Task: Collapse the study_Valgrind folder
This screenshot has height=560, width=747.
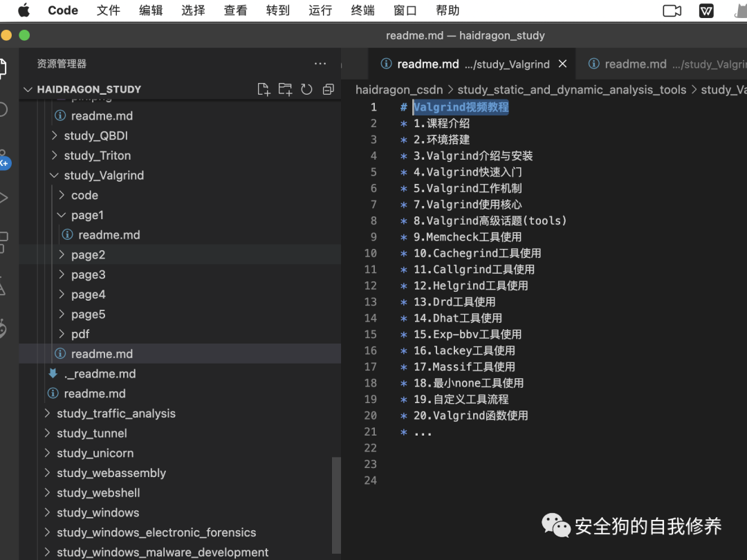Action: pyautogui.click(x=55, y=175)
